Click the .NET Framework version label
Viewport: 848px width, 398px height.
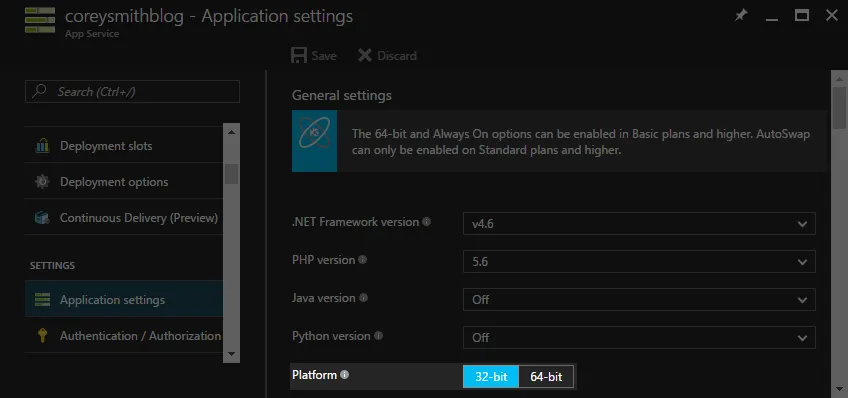click(x=355, y=222)
